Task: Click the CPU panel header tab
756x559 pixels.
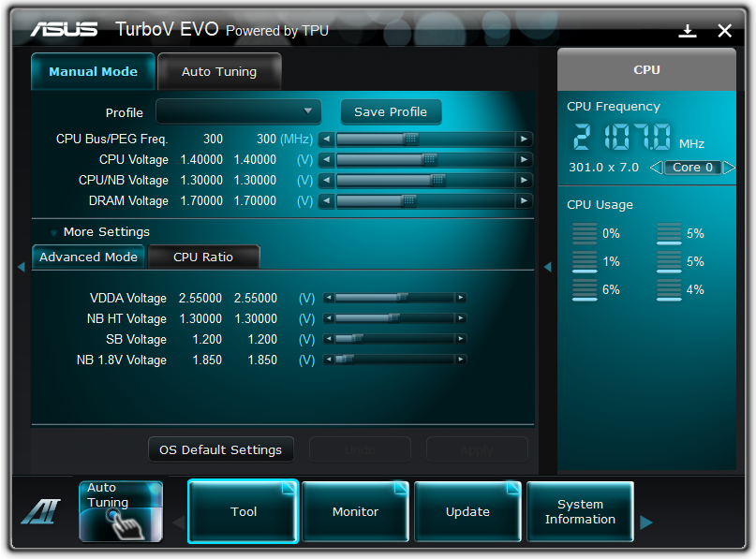Action: tap(646, 70)
